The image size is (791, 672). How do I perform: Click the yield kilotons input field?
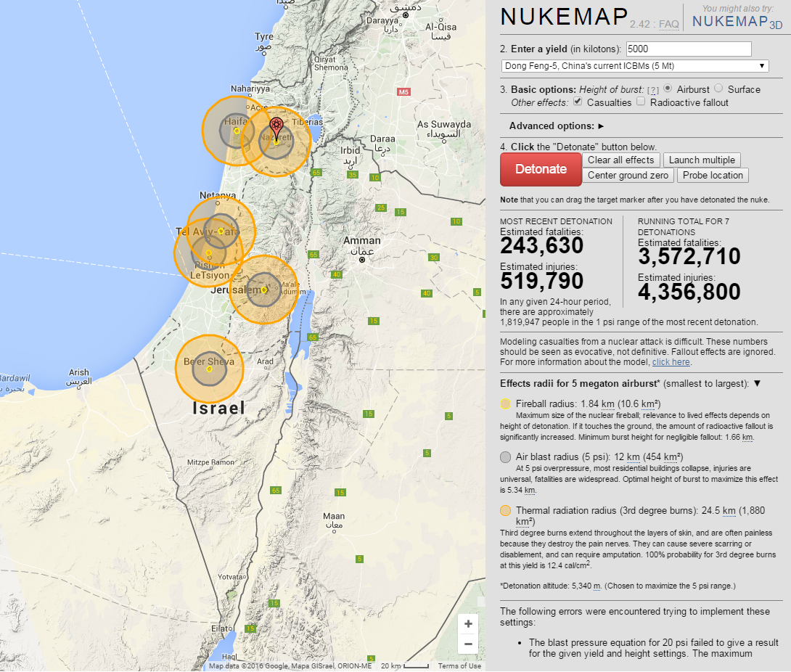click(x=689, y=49)
